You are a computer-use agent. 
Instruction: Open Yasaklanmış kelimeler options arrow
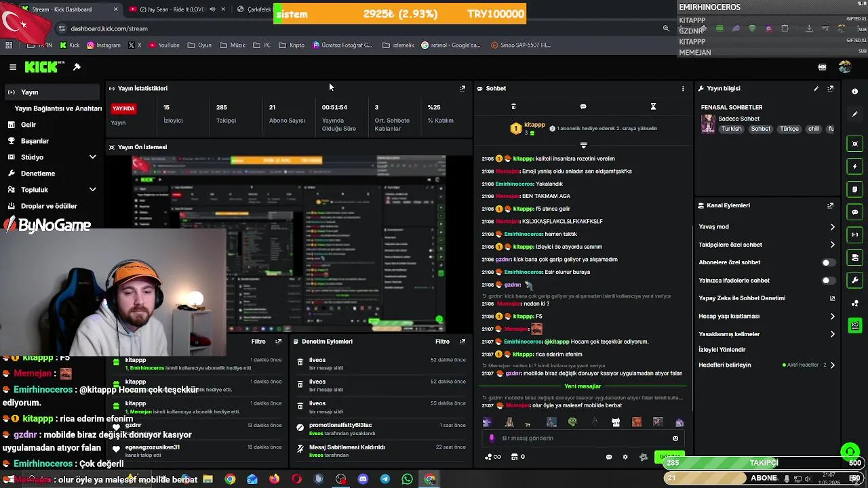[x=833, y=334]
